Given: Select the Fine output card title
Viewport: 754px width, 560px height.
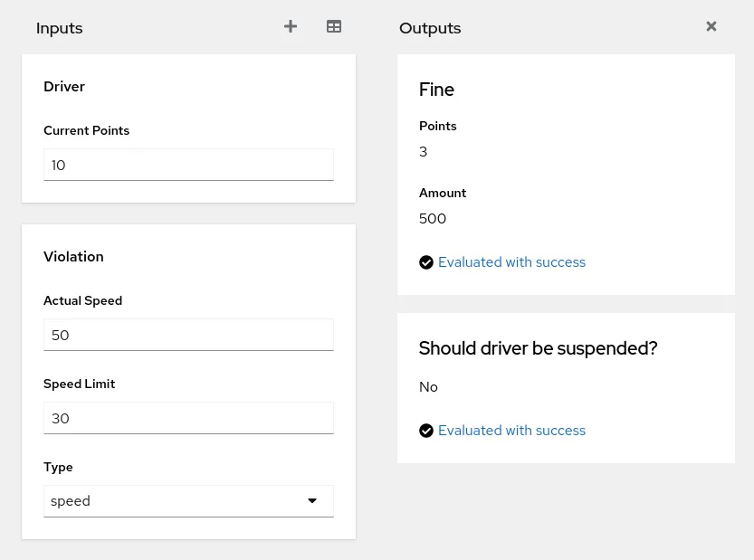Looking at the screenshot, I should point(436,90).
